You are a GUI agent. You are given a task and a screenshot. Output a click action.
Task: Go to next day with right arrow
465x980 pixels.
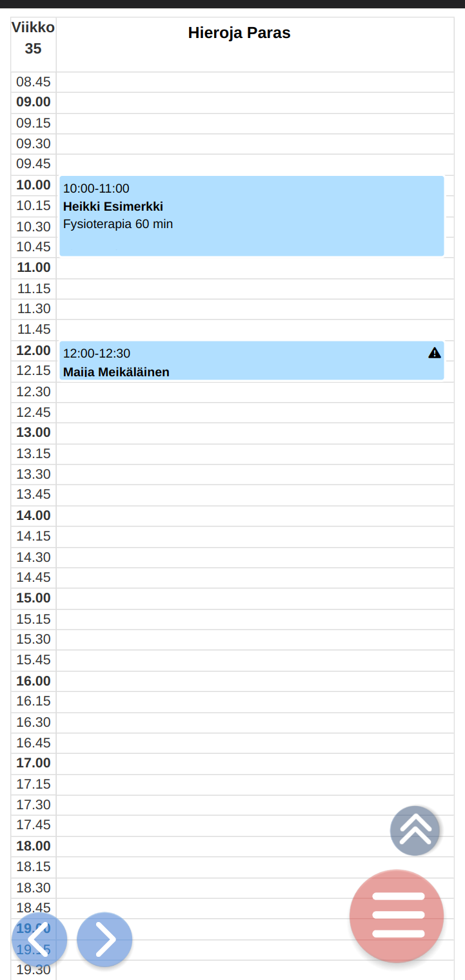point(104,940)
